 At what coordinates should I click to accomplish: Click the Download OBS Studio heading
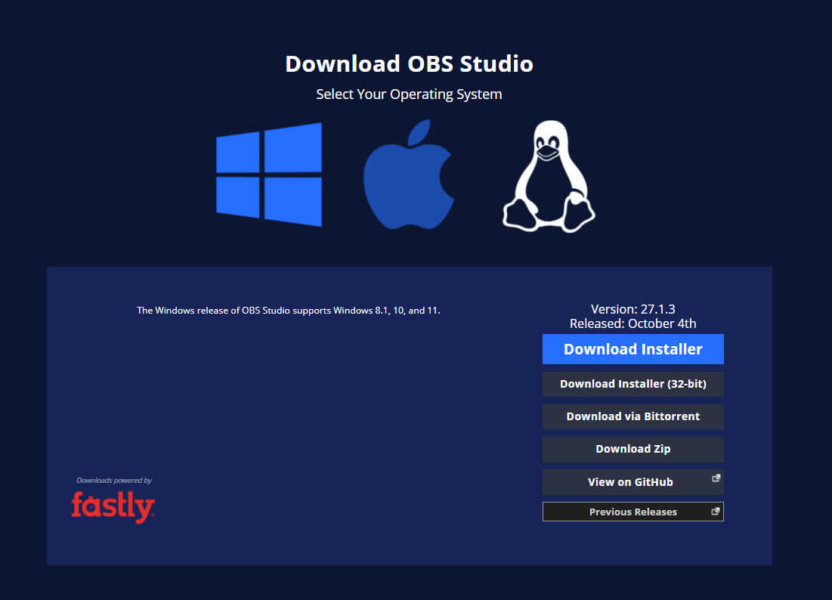coord(409,63)
